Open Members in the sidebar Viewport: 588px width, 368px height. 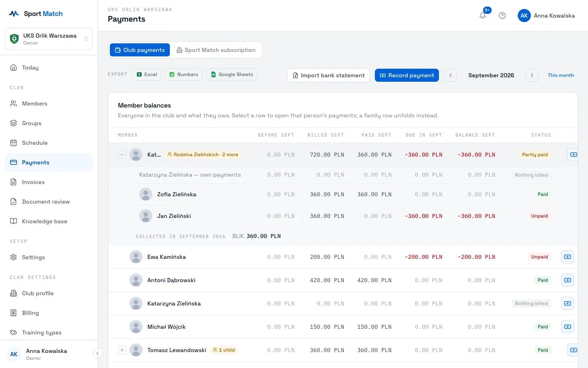[49, 103]
